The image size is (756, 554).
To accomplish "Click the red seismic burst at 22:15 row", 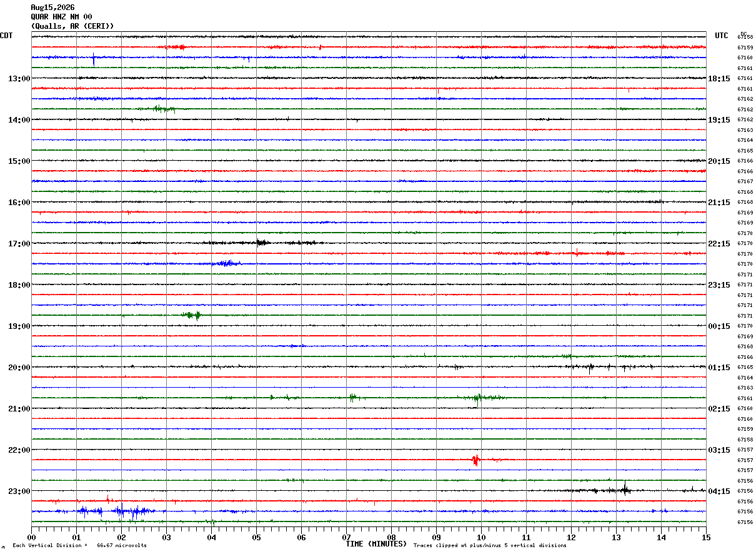I will (476, 460).
